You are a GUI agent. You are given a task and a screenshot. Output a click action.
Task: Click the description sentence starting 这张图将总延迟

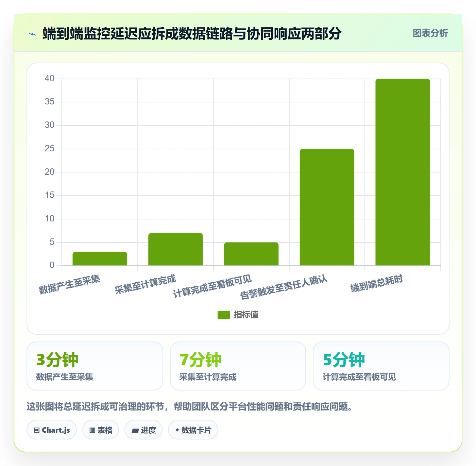(x=190, y=406)
